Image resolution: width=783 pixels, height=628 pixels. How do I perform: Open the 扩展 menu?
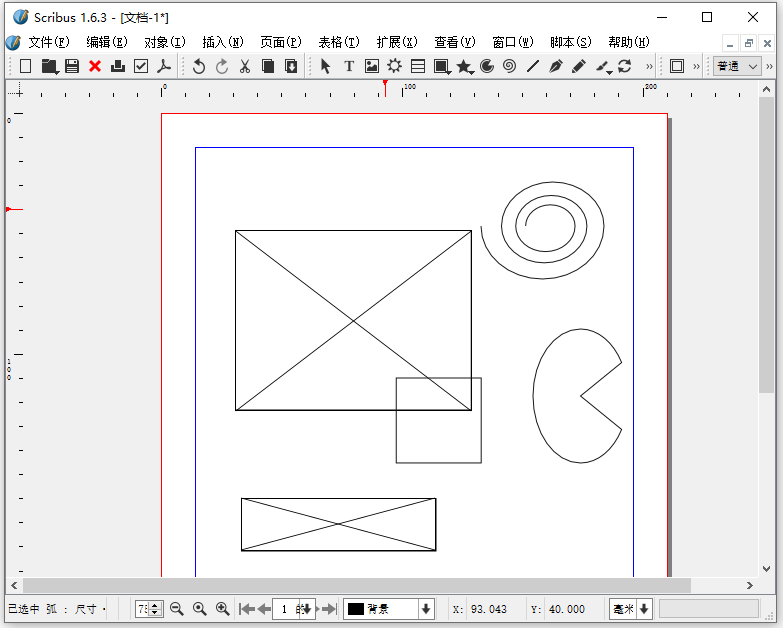point(396,42)
